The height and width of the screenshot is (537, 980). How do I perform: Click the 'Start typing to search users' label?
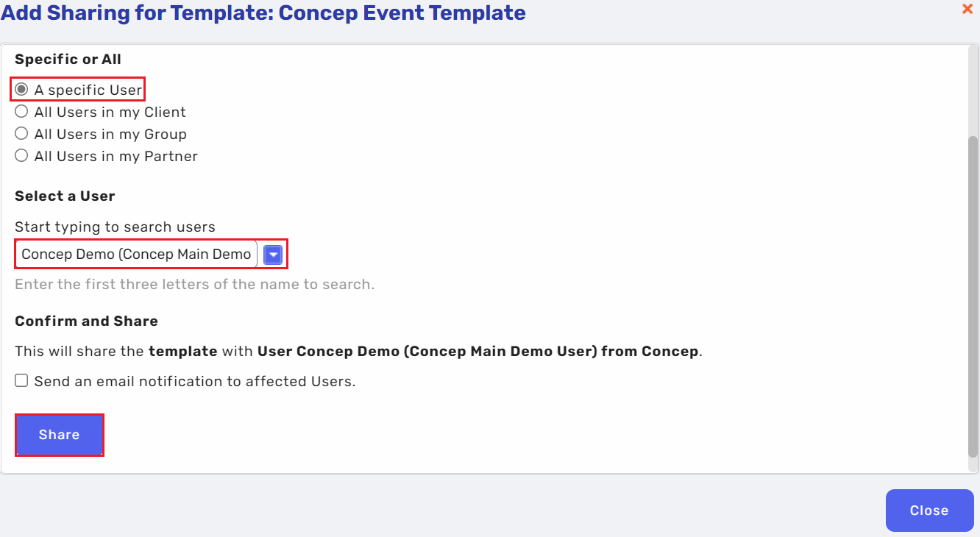click(115, 227)
